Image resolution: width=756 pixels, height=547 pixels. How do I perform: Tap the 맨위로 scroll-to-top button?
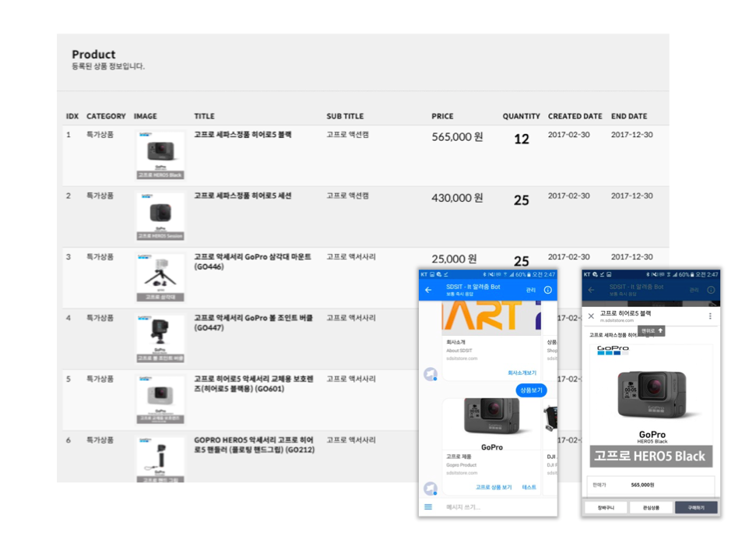click(x=652, y=331)
